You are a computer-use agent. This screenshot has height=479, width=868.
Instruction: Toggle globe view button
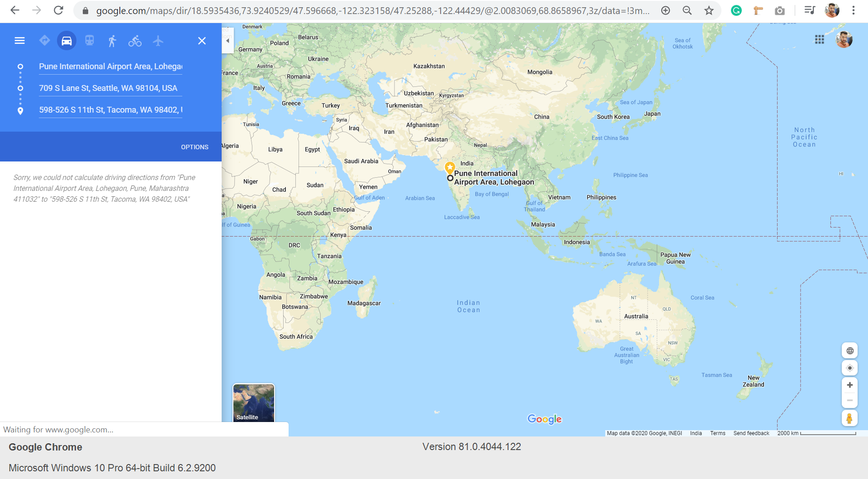850,351
